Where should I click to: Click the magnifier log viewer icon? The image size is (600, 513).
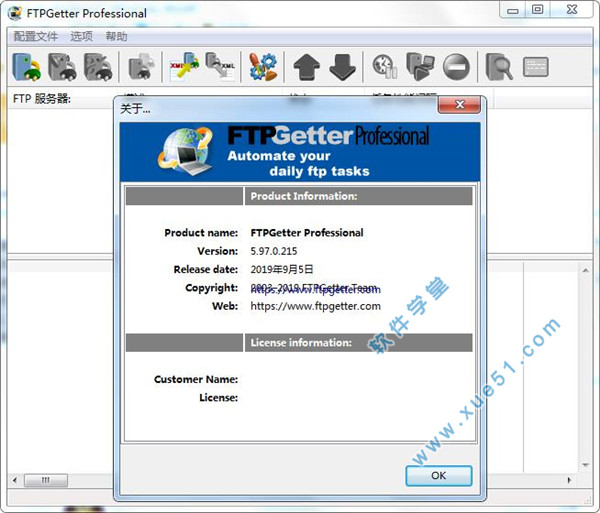[x=499, y=67]
